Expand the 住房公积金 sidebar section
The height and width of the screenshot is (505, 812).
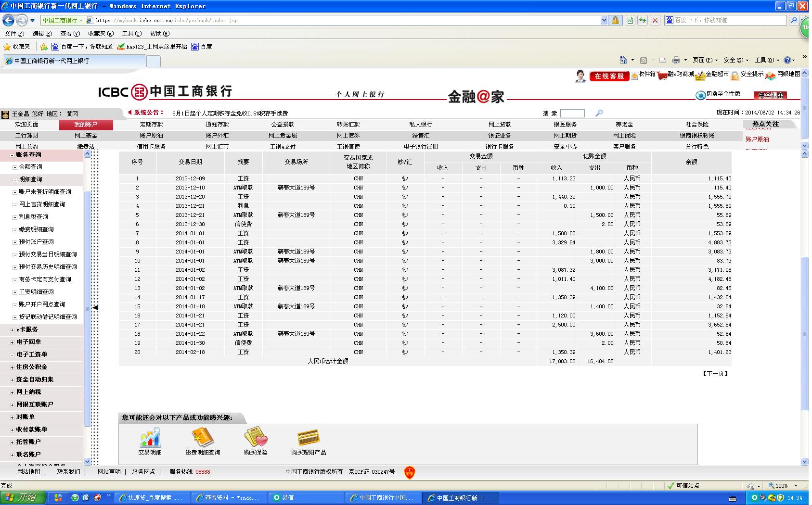(13, 367)
